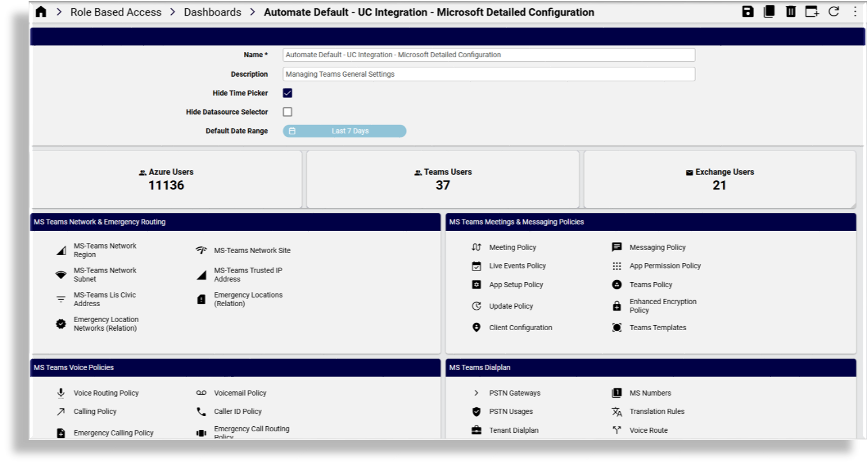
Task: Open Meeting Policy settings
Action: [513, 247]
